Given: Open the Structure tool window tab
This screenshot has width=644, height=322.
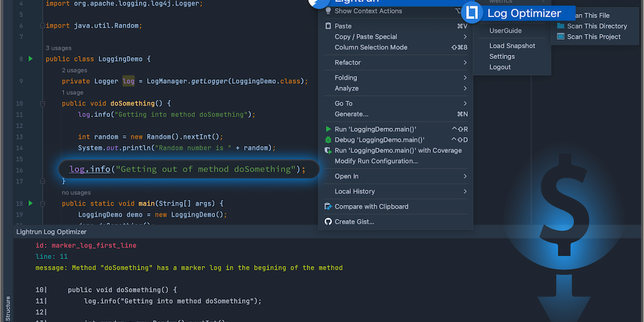Looking at the screenshot, I should click(8, 308).
